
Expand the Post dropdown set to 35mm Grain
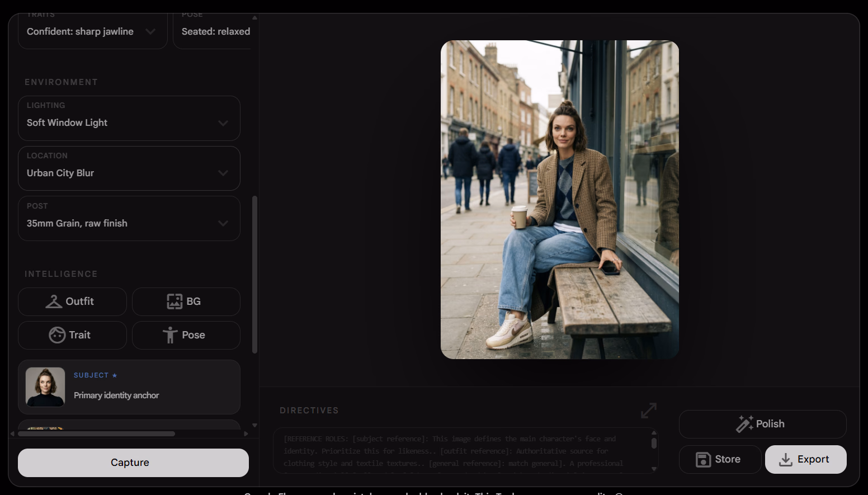129,219
